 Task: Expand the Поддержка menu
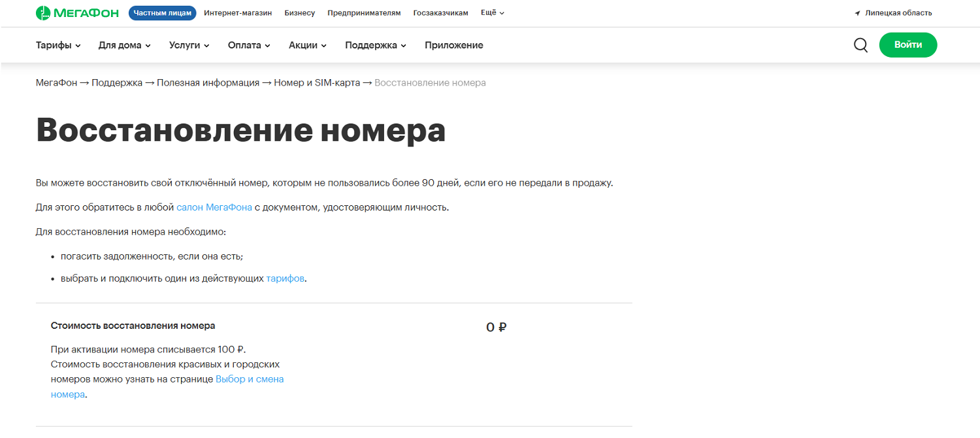click(376, 45)
